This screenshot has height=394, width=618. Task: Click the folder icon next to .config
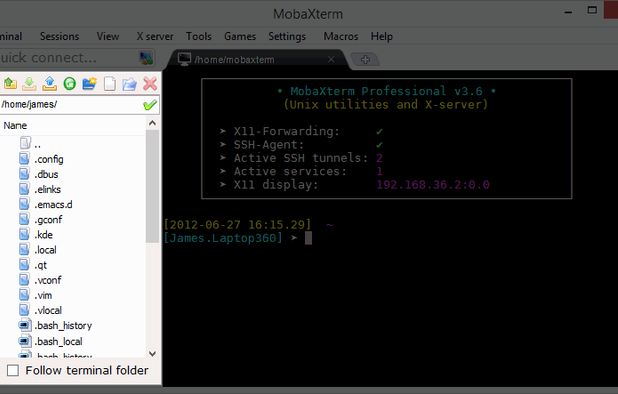tap(24, 159)
